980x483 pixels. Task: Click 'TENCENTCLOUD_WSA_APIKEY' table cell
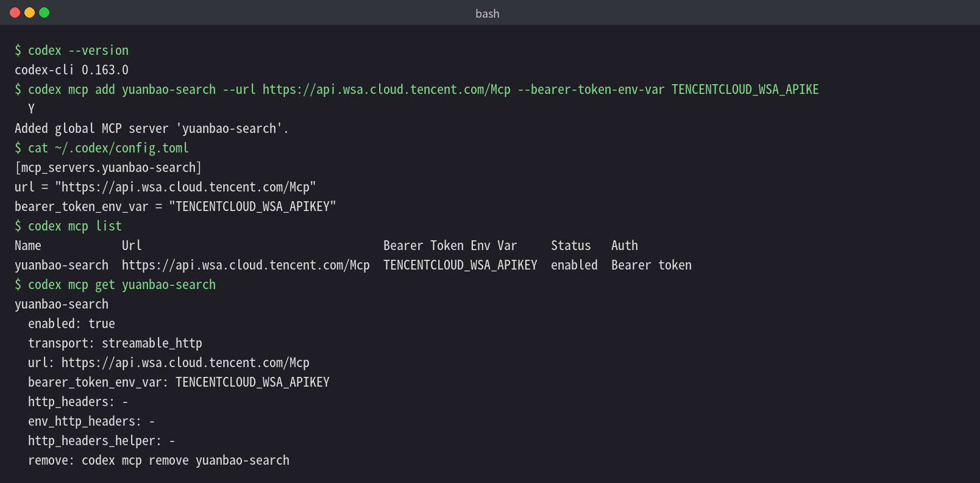(x=460, y=265)
